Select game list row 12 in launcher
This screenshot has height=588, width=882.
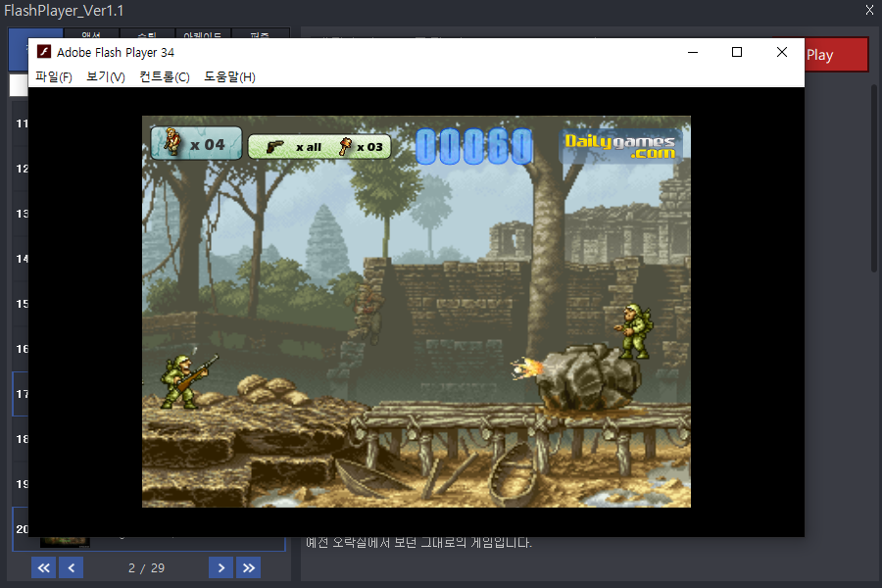(x=21, y=169)
